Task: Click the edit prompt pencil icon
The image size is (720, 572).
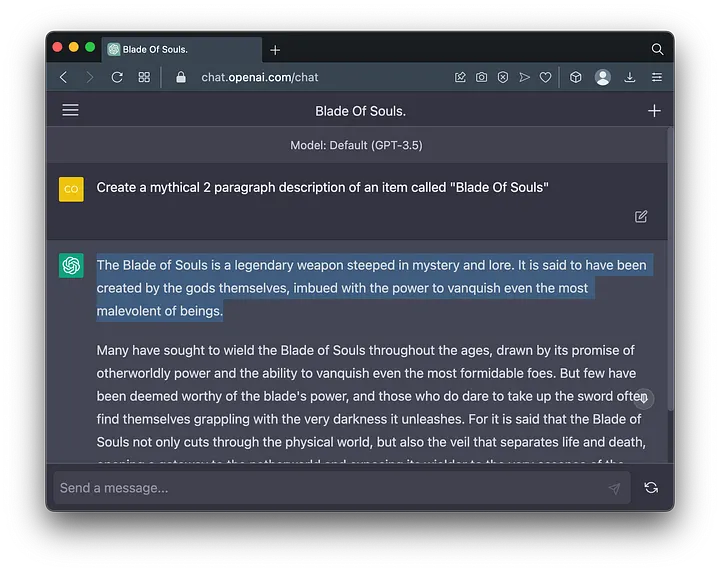Action: 641,216
